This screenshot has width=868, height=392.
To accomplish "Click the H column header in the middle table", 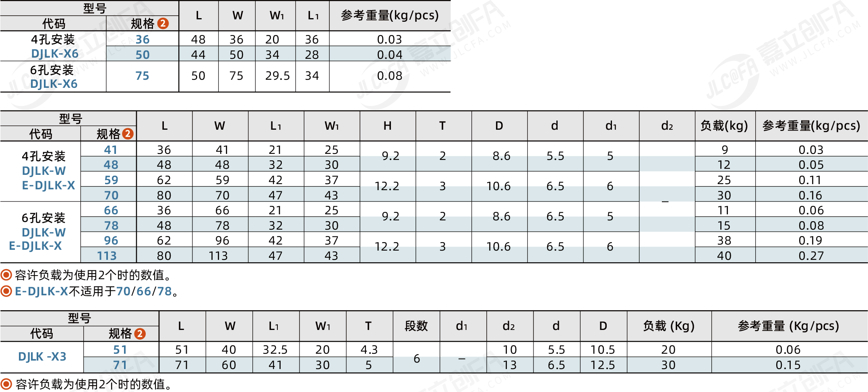I will 387,126.
